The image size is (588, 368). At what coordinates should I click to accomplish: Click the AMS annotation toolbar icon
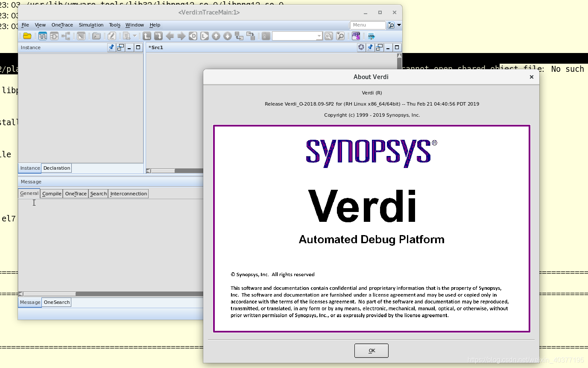click(371, 36)
